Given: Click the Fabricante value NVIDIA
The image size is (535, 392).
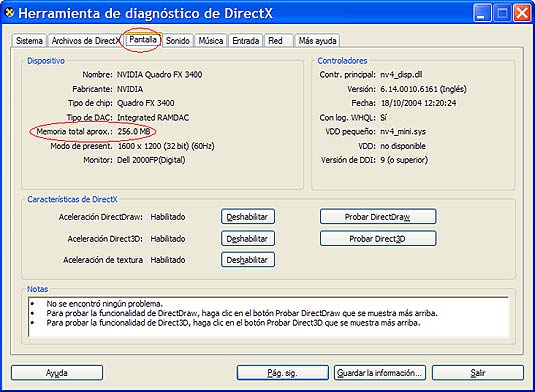Looking at the screenshot, I should click(x=130, y=89).
